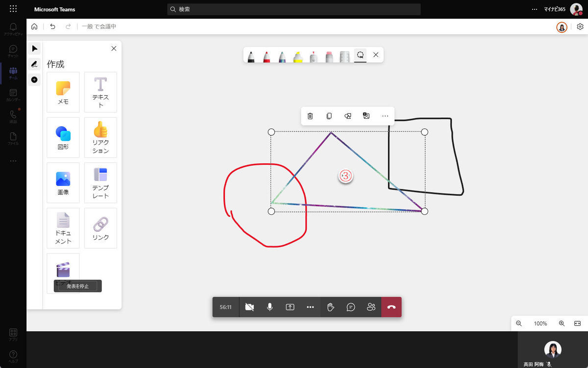Select the black pen
Image resolution: width=588 pixels, height=368 pixels.
point(251,56)
